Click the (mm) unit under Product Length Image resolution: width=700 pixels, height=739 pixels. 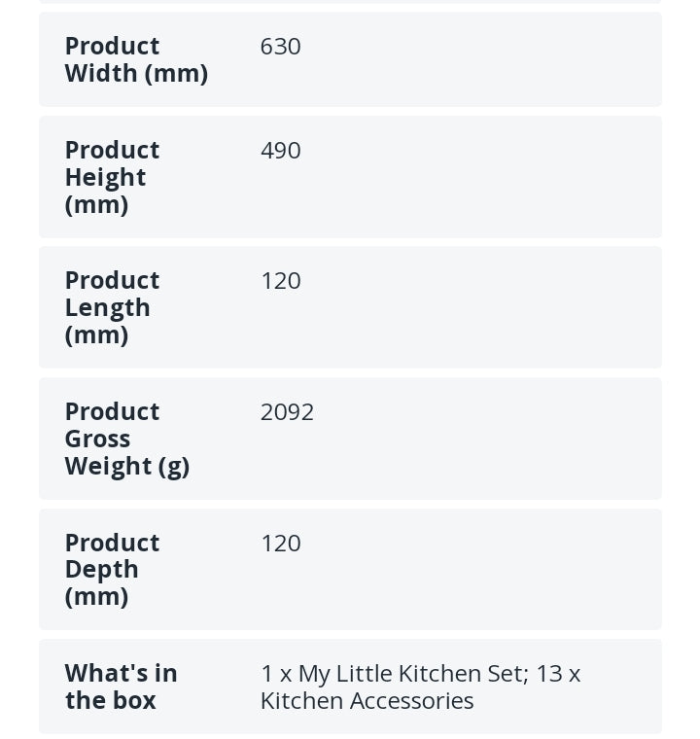(96, 335)
